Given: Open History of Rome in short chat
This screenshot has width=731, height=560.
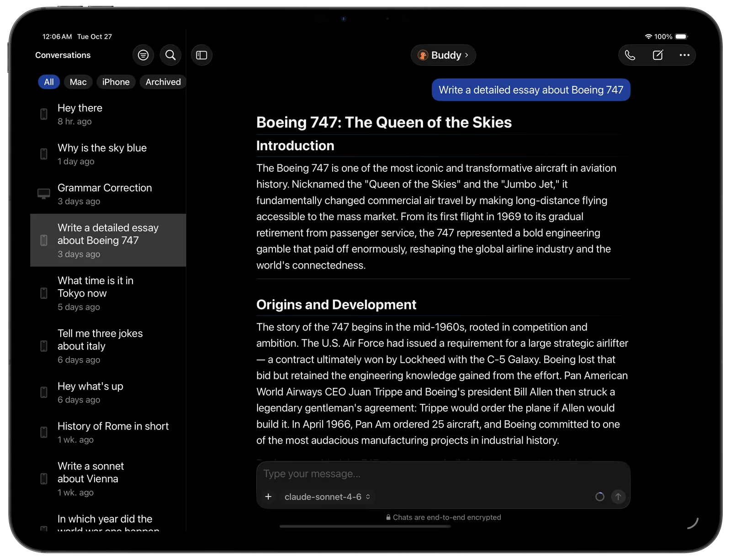Looking at the screenshot, I should (x=108, y=432).
